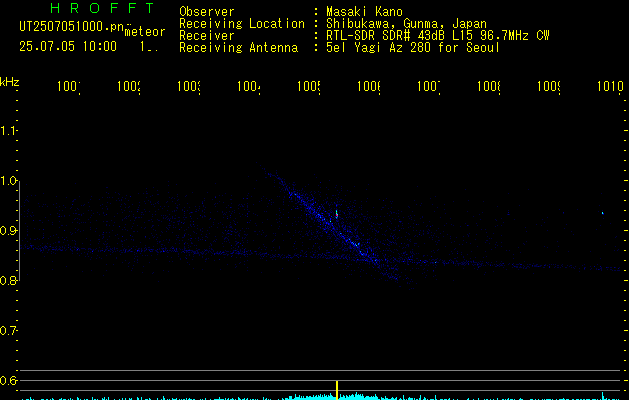Click the 0.9 frequency axis label

(x=8, y=231)
